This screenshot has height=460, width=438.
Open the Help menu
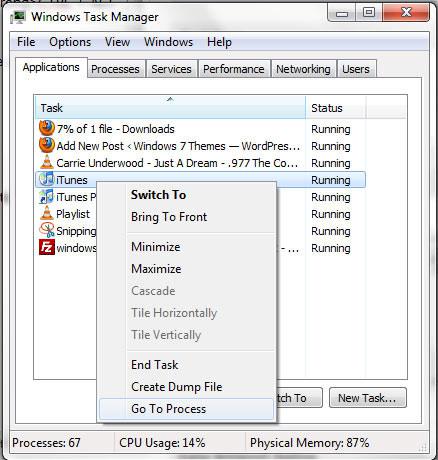point(219,42)
